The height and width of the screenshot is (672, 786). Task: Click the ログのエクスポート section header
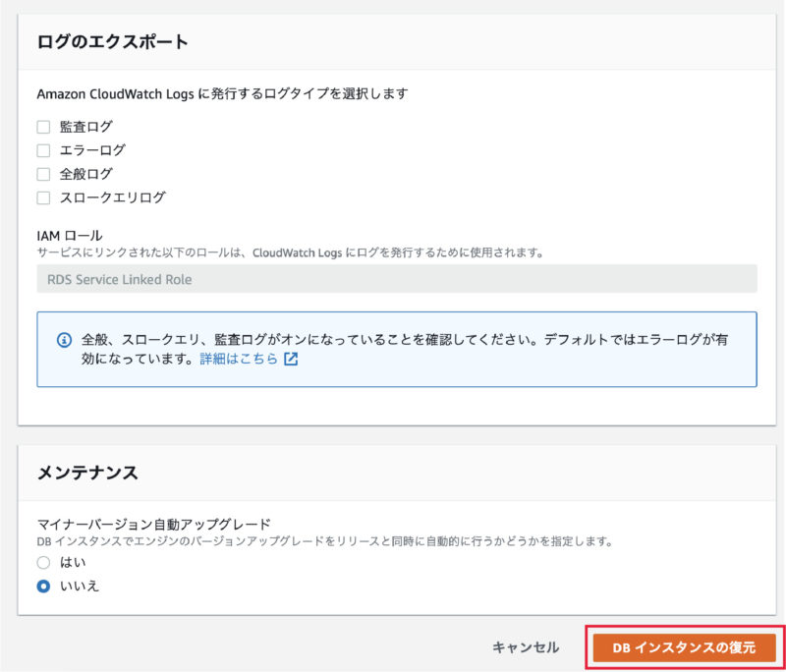pyautogui.click(x=113, y=41)
